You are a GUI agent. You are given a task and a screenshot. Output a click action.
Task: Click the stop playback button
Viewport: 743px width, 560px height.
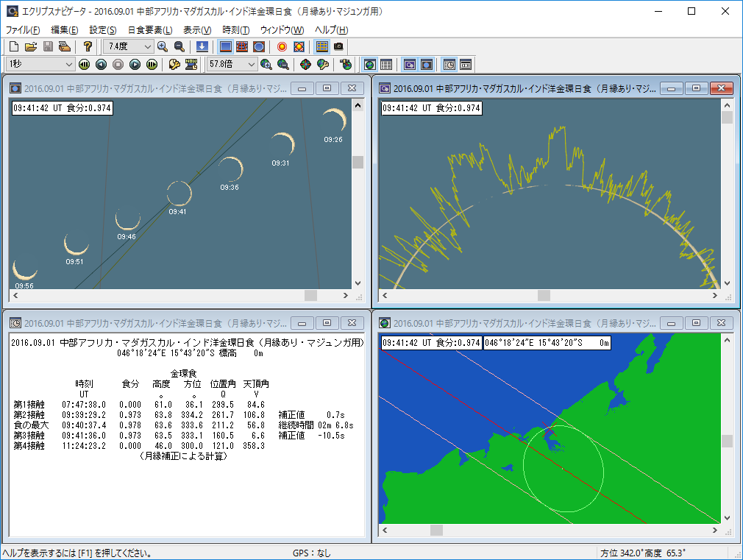pyautogui.click(x=118, y=65)
